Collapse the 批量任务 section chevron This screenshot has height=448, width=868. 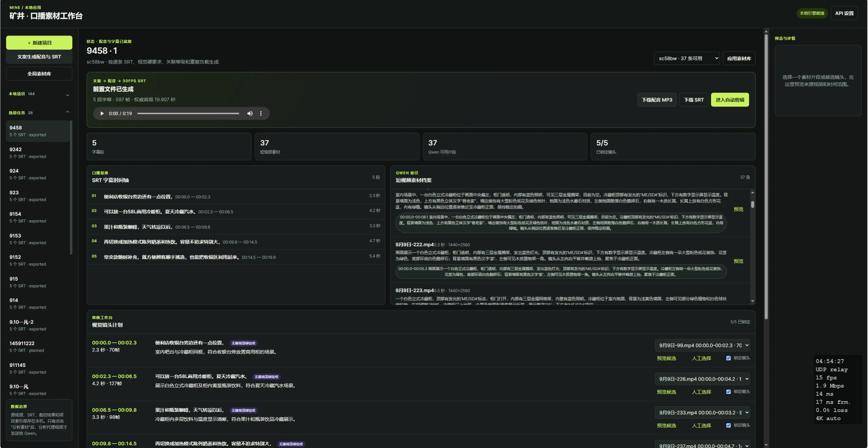[x=68, y=112]
